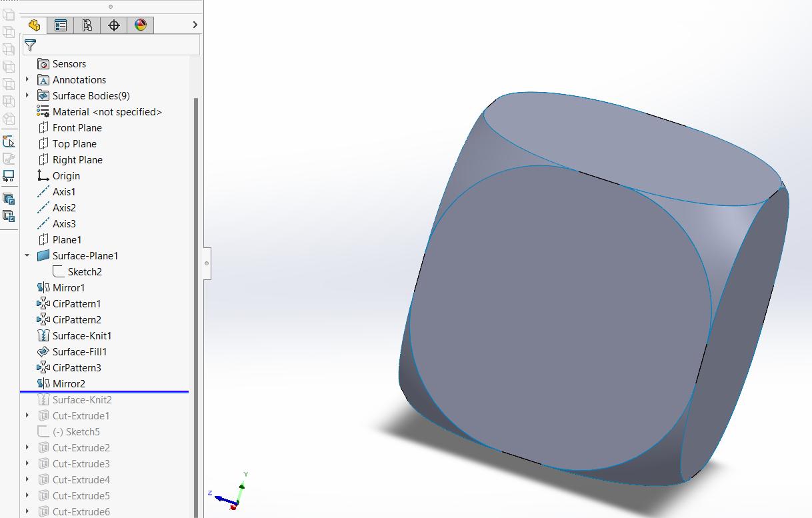Click the blue rollback bar below Mirror2
Viewport: 812px width, 518px height.
(105, 392)
